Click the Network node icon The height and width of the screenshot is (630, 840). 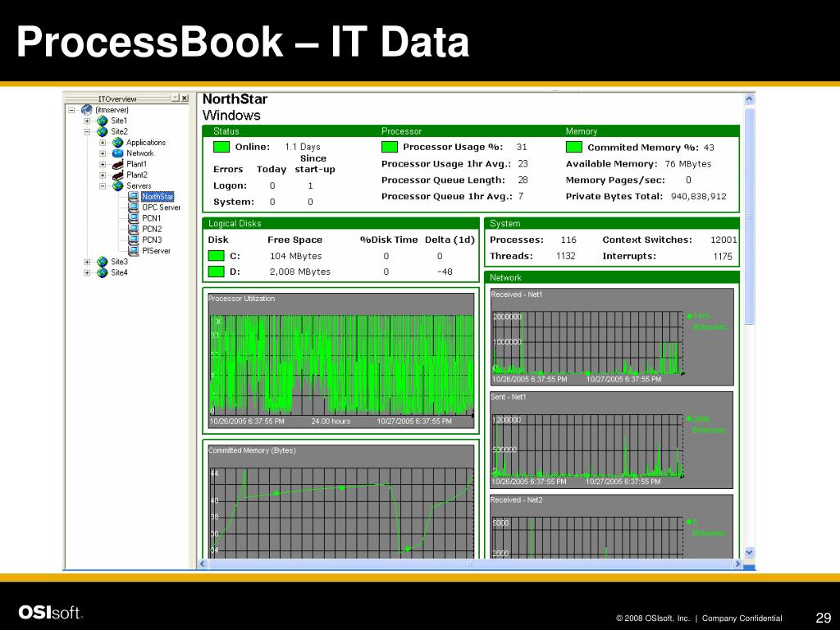pyautogui.click(x=118, y=153)
